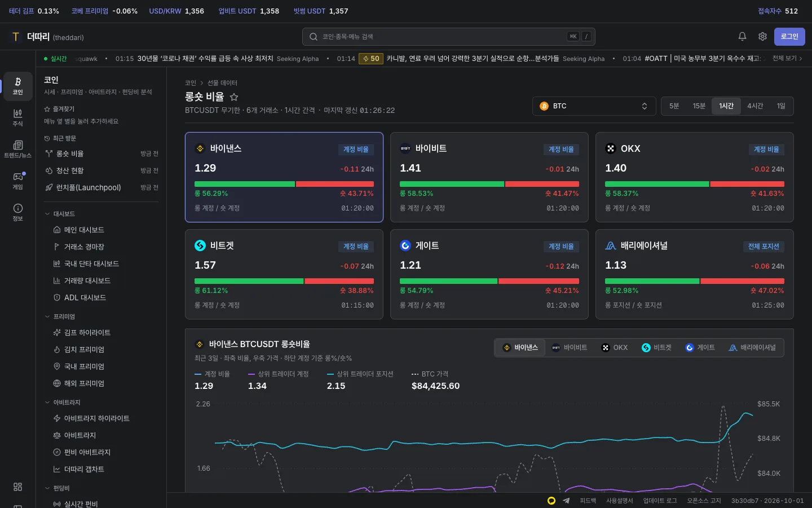Open 업데이트 로그 in footer
The height and width of the screenshot is (508, 812).
(x=660, y=501)
